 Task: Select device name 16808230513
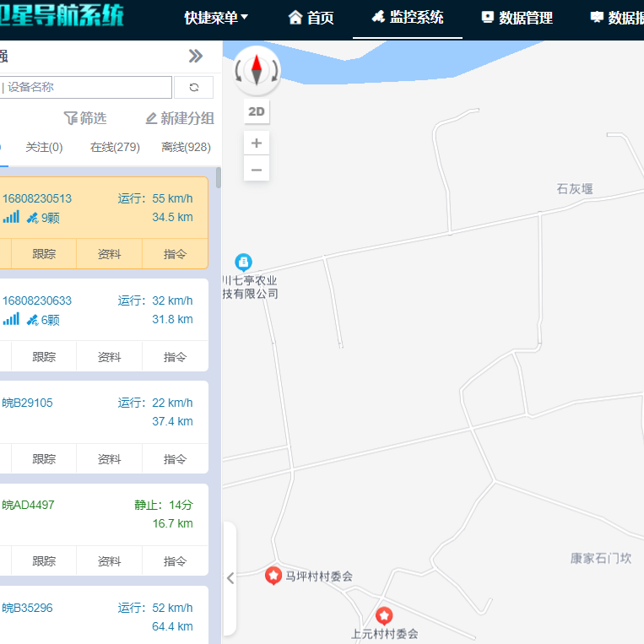click(x=37, y=198)
